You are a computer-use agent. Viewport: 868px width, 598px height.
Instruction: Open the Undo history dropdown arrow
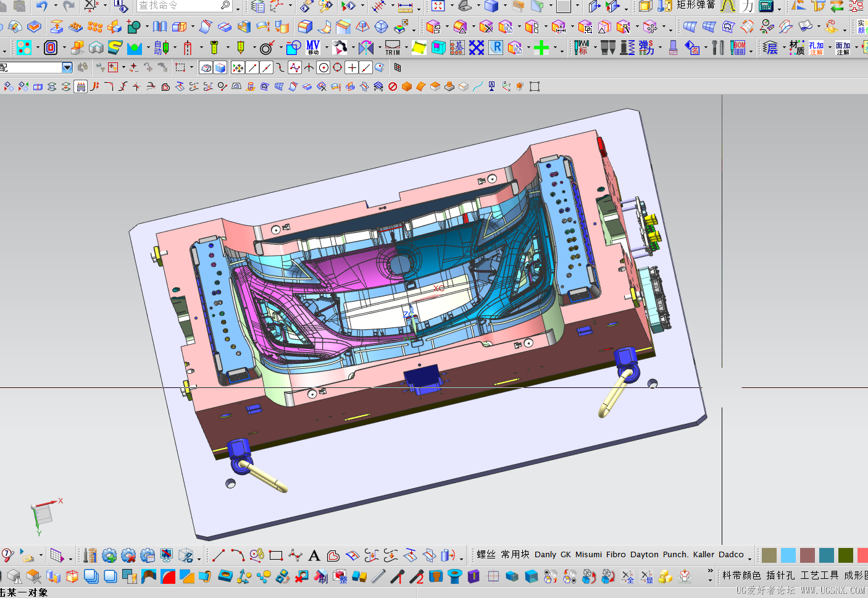tap(55, 6)
